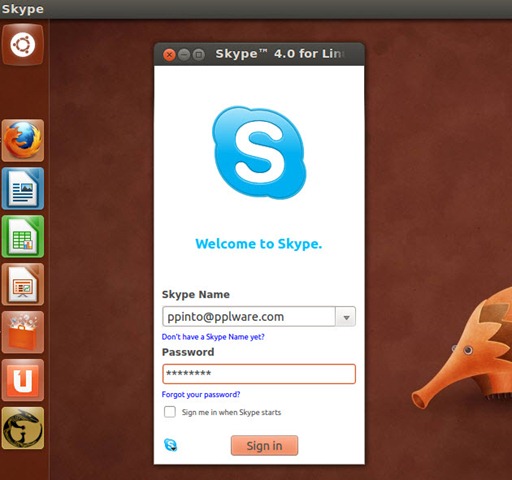Screen dimensions: 512x480
Task: Open LibreOffice Impress presentation icon
Action: click(23, 284)
